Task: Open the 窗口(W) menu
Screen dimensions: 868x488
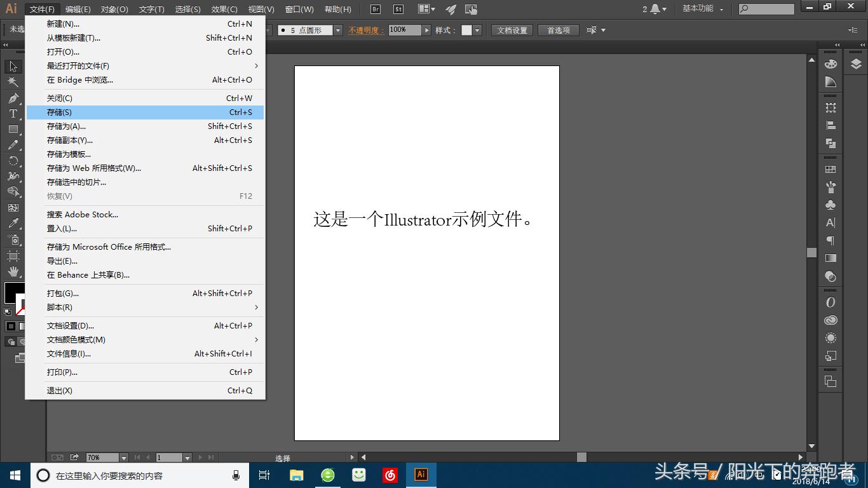Action: (x=299, y=9)
